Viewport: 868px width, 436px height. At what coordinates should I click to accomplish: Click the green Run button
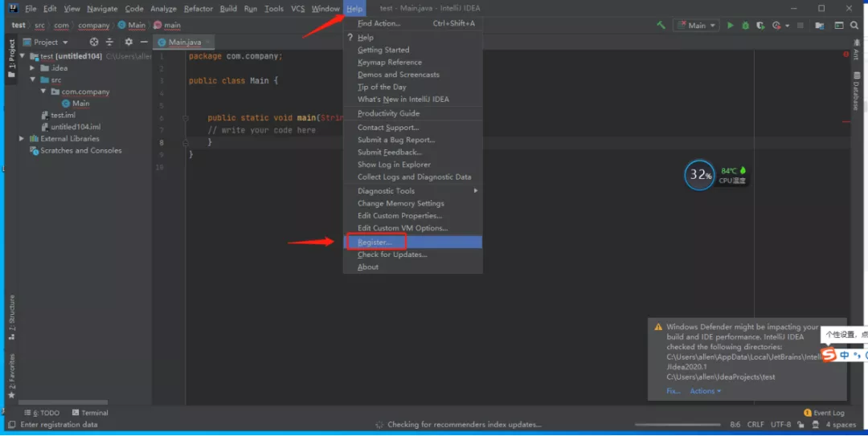[x=731, y=26]
